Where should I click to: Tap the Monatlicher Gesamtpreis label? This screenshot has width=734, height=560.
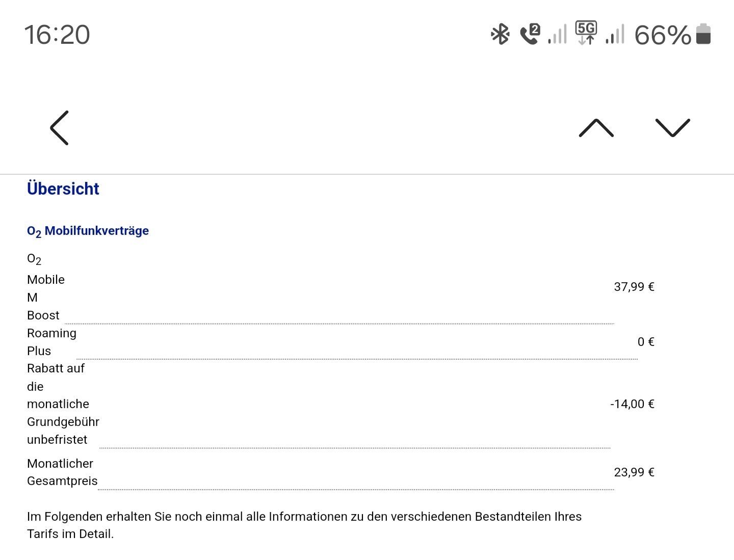point(62,472)
